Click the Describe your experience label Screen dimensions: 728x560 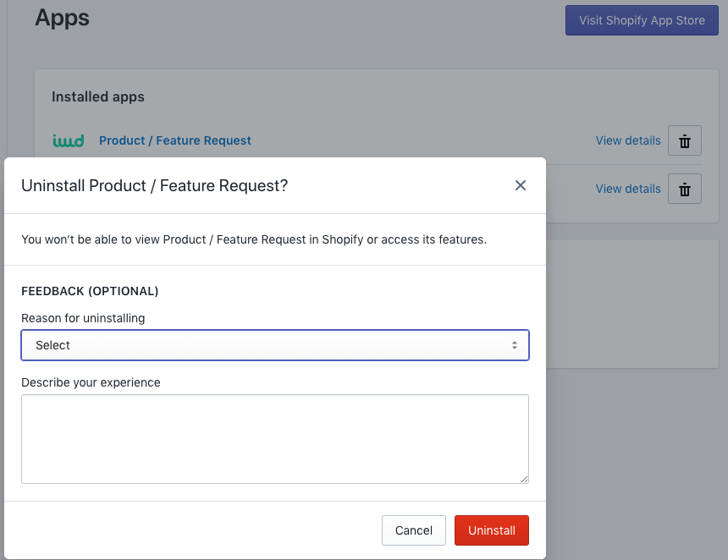click(x=91, y=382)
